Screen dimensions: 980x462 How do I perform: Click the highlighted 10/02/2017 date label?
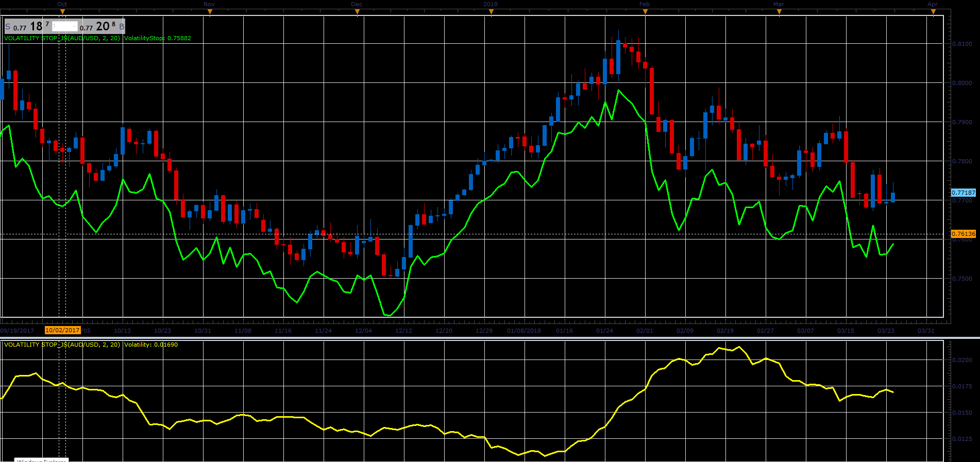62,330
